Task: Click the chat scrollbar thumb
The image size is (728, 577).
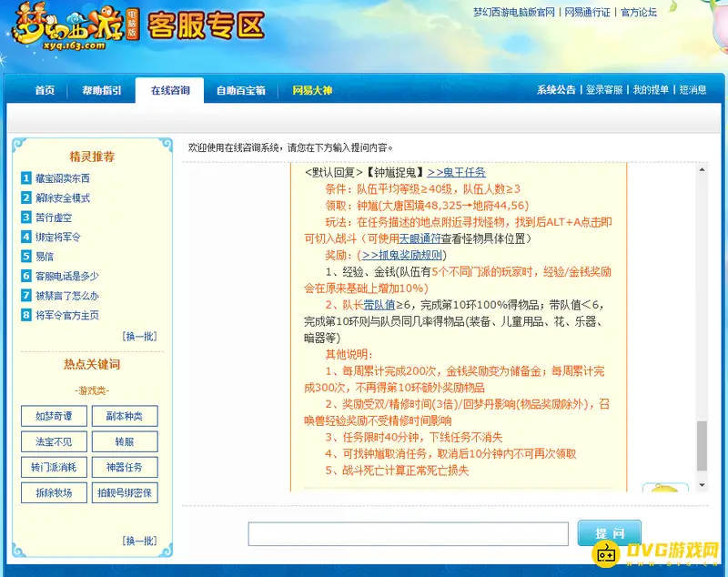Action: coord(702,446)
